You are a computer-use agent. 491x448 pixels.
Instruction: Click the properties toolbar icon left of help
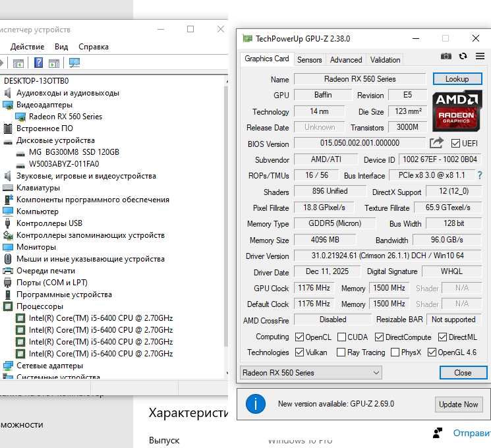coord(18,63)
